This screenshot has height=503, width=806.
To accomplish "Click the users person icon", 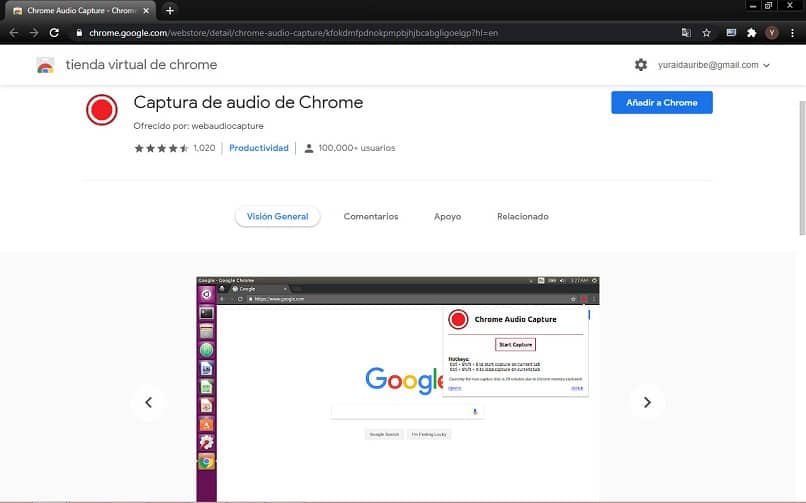I will 308,148.
